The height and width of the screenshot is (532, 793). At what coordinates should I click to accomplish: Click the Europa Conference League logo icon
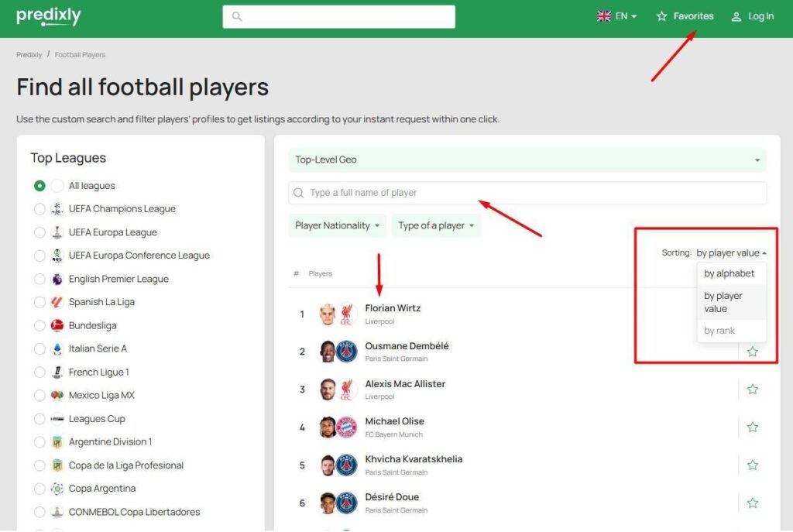pyautogui.click(x=57, y=256)
